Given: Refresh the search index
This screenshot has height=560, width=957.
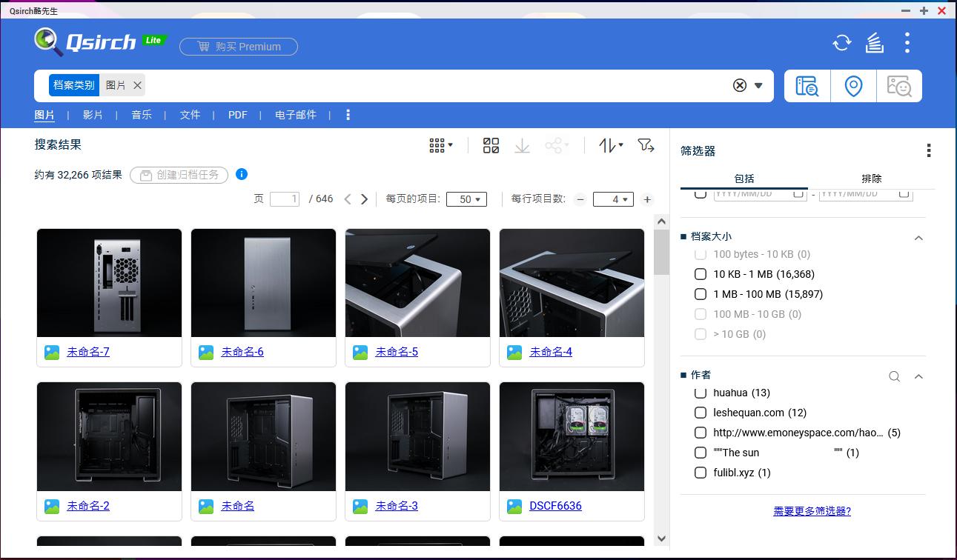Looking at the screenshot, I should pos(841,42).
